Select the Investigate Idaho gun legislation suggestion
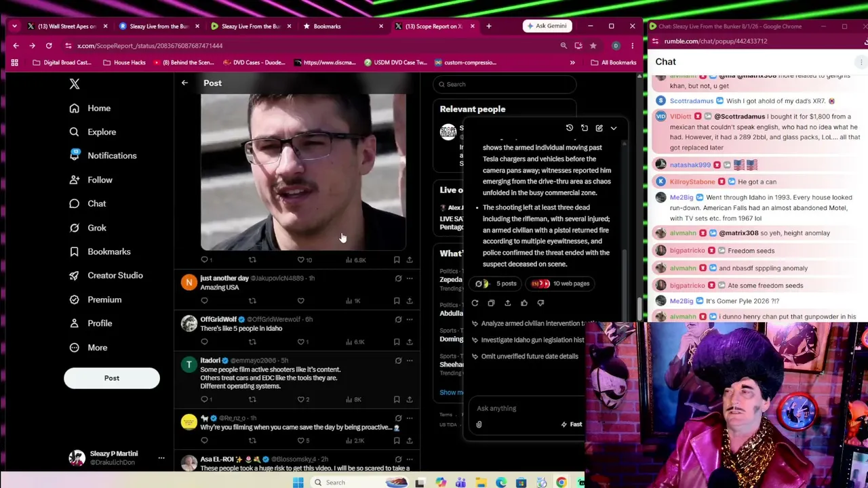The width and height of the screenshot is (868, 488). coord(527,340)
